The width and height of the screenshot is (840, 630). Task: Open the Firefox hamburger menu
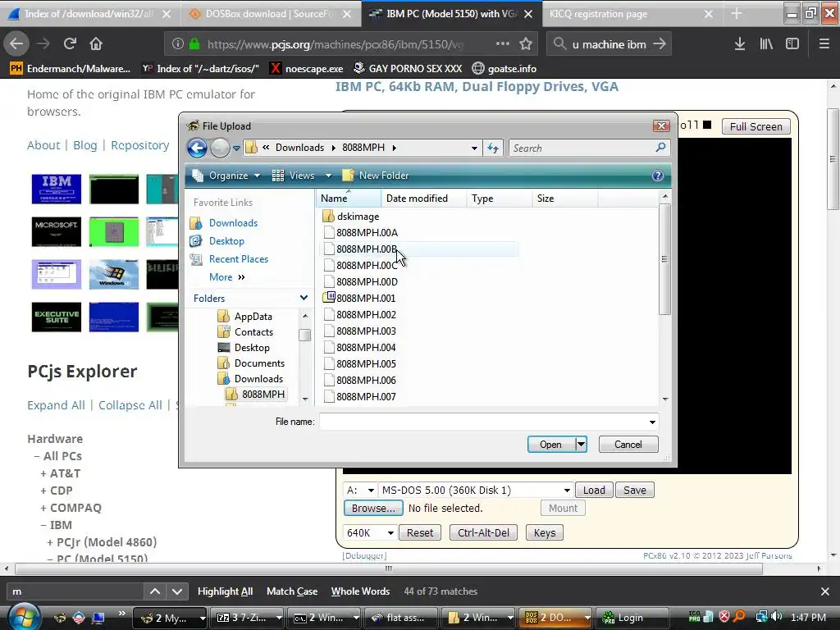[x=824, y=44]
